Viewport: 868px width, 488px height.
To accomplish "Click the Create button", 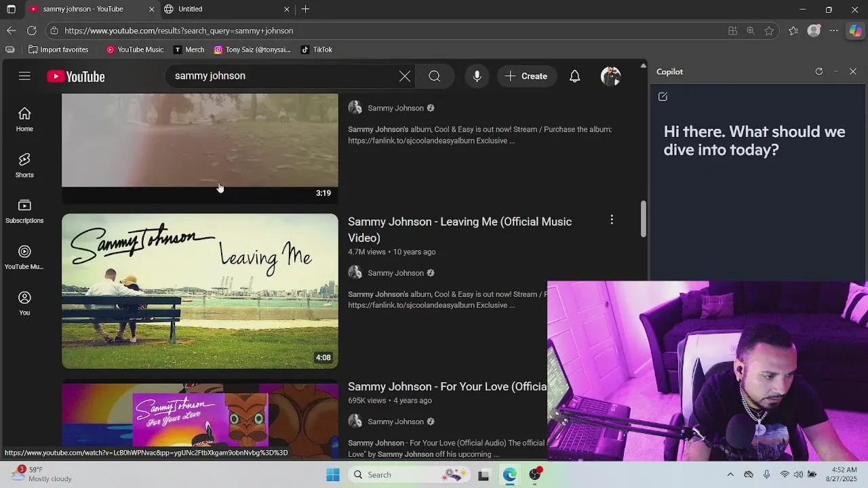I will 526,76.
